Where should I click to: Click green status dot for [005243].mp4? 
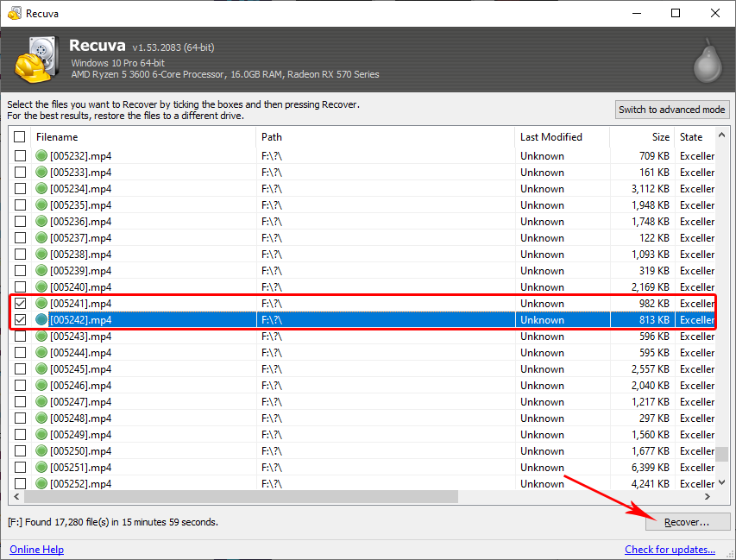tap(41, 337)
